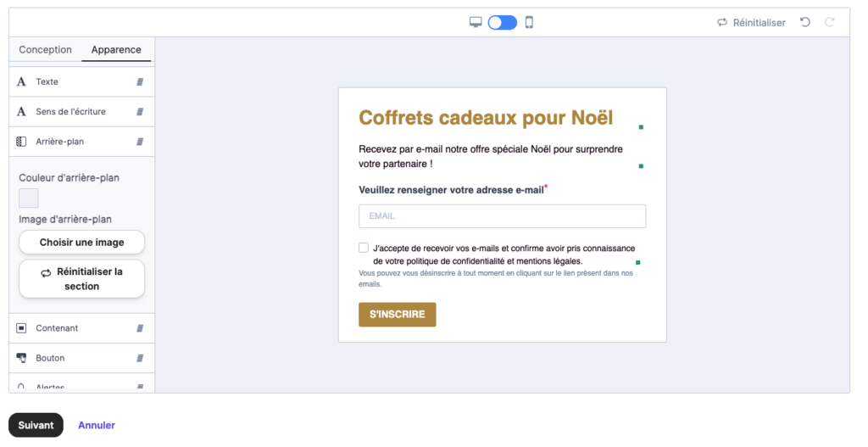This screenshot has width=868, height=447.
Task: Click the EMAIL input field
Action: pyautogui.click(x=502, y=216)
